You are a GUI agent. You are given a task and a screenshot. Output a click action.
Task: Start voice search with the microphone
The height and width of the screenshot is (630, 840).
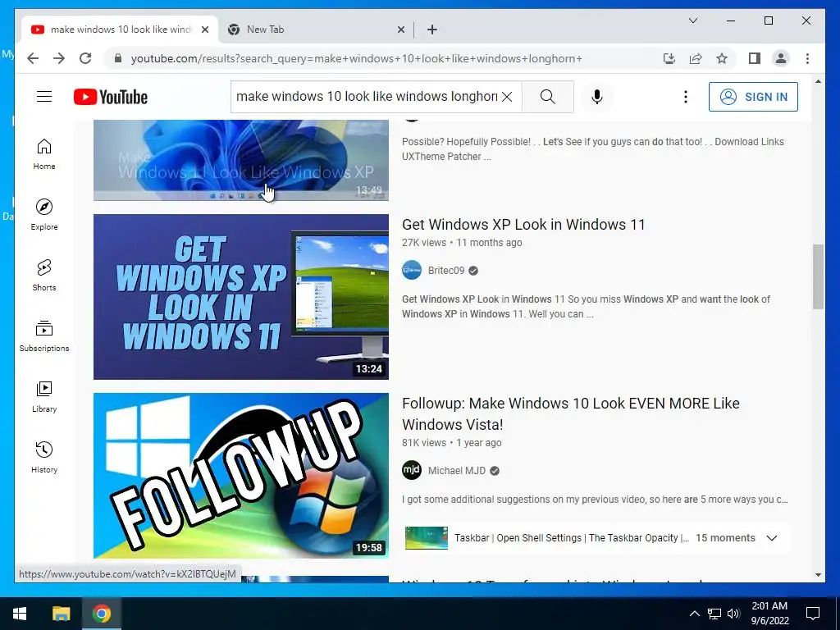click(597, 97)
